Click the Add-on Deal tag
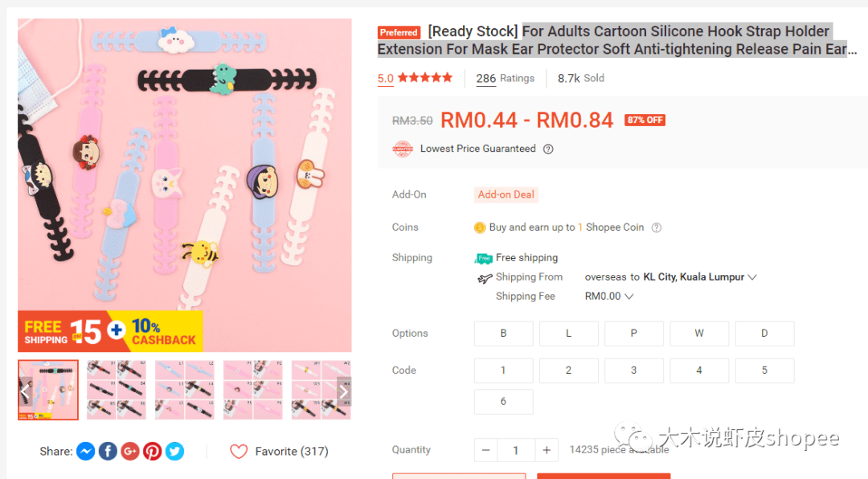This screenshot has width=868, height=479. [x=506, y=194]
